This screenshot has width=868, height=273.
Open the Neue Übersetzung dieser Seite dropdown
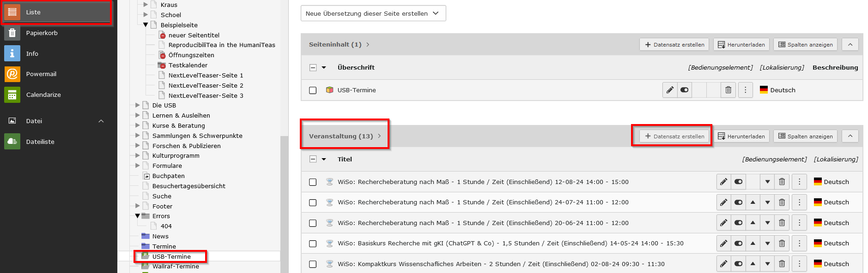click(x=373, y=13)
